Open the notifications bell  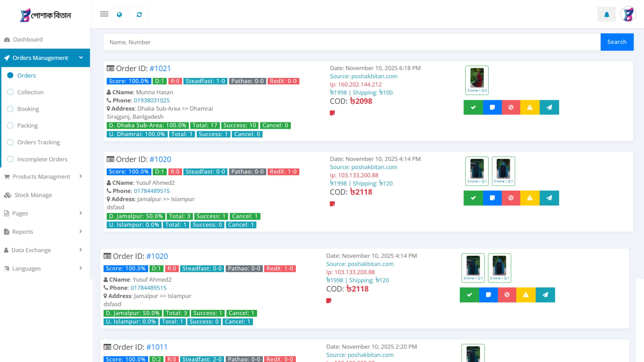point(606,14)
